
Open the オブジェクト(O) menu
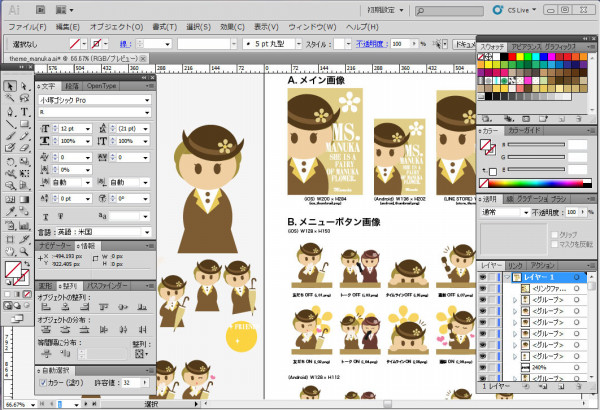[114, 24]
